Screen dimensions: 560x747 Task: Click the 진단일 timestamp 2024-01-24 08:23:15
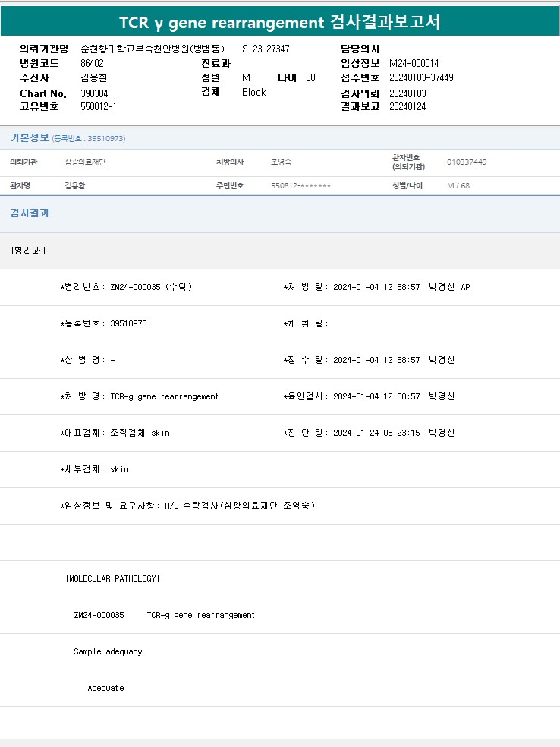click(376, 433)
